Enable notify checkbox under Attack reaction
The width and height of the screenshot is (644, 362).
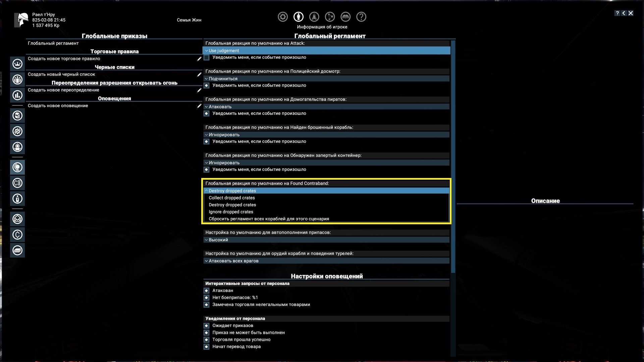tap(207, 58)
